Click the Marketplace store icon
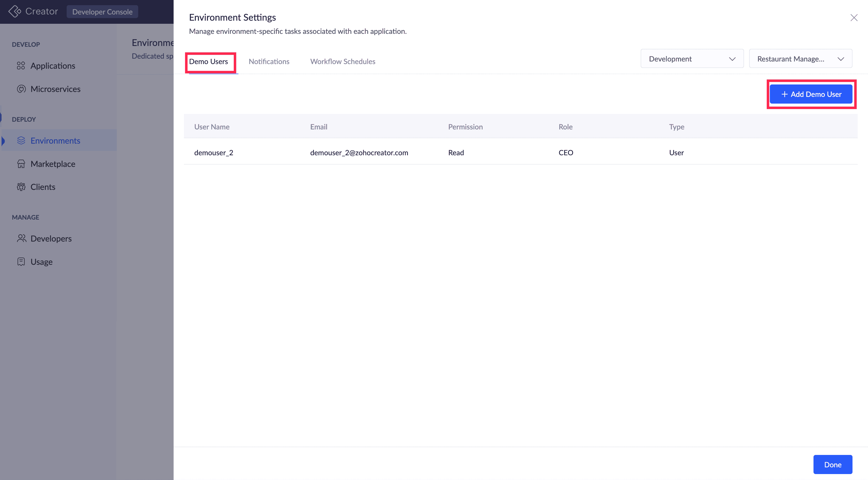The width and height of the screenshot is (868, 480). [21, 164]
